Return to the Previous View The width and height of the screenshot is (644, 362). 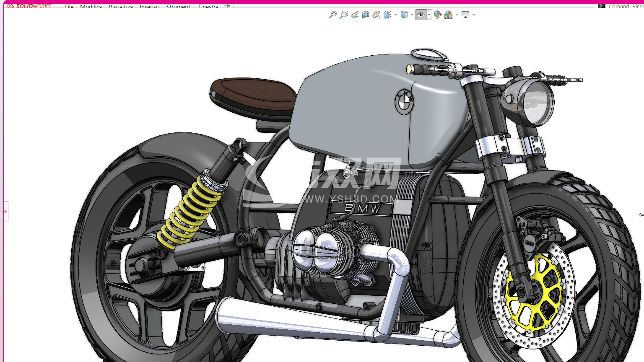pos(355,15)
